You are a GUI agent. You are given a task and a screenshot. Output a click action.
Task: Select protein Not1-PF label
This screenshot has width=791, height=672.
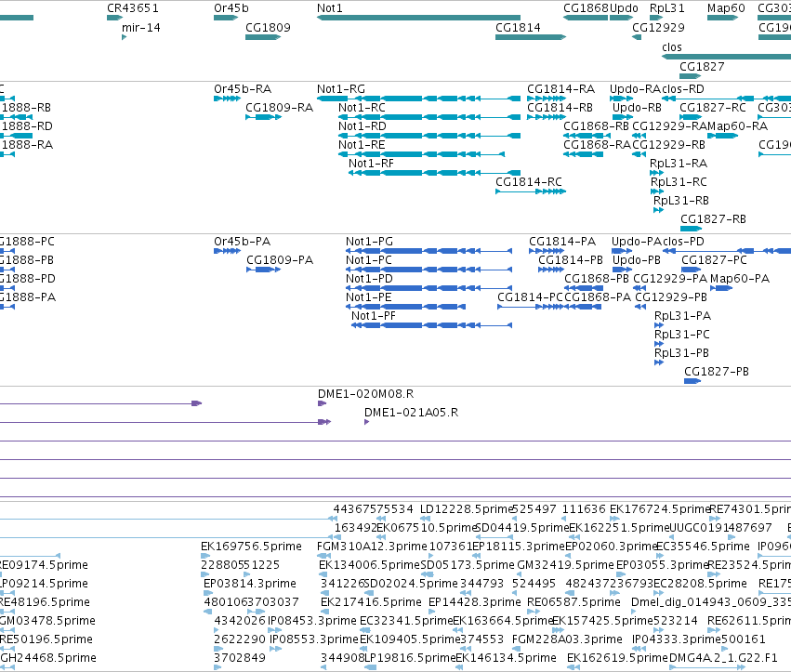[x=374, y=316]
